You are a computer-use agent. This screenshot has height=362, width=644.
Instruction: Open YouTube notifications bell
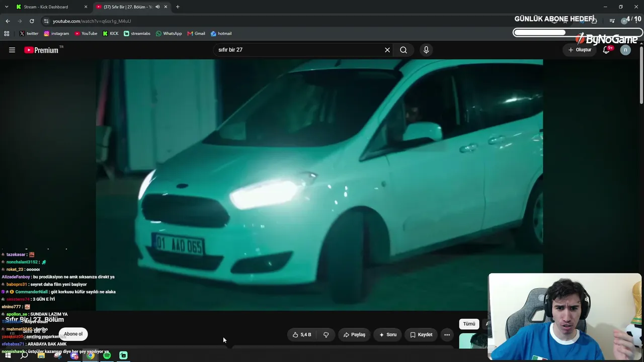tap(606, 50)
